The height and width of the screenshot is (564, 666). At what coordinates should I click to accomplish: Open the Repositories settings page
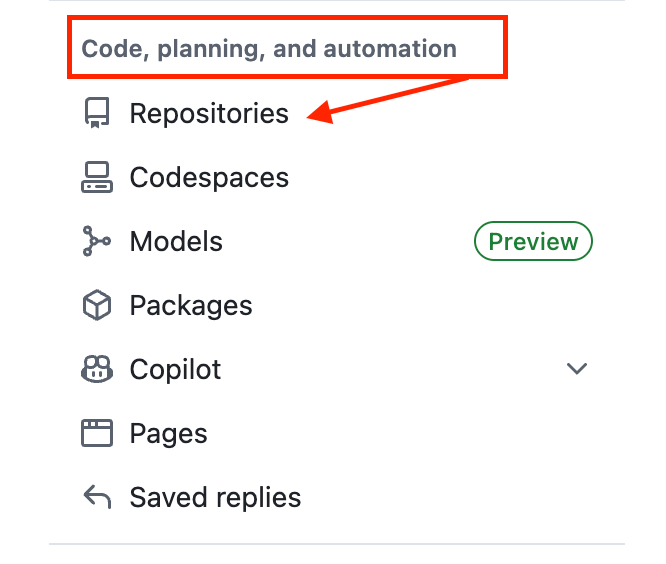tap(209, 114)
